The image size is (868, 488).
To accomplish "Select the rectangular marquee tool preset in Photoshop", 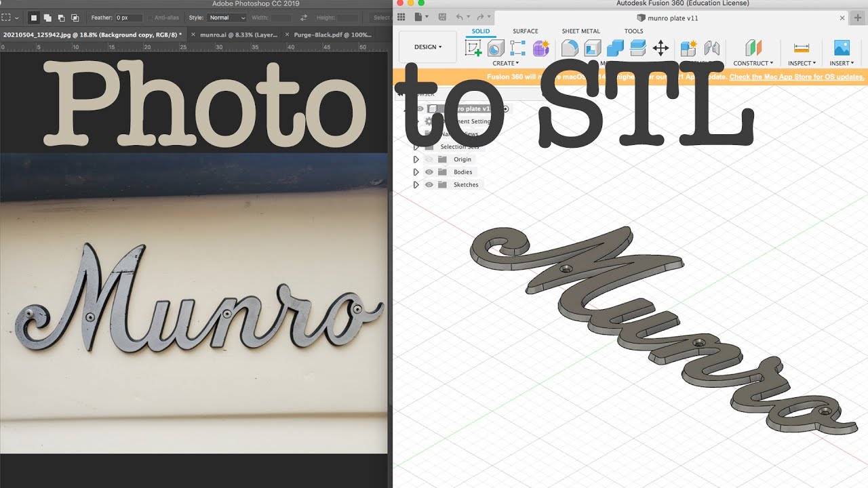I will [x=7, y=17].
